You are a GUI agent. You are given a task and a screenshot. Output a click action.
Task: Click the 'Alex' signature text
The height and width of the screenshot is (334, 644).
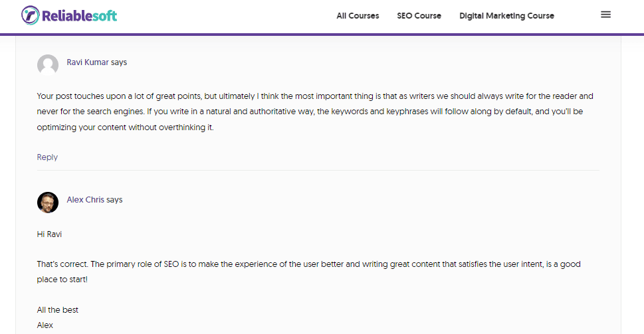(45, 325)
